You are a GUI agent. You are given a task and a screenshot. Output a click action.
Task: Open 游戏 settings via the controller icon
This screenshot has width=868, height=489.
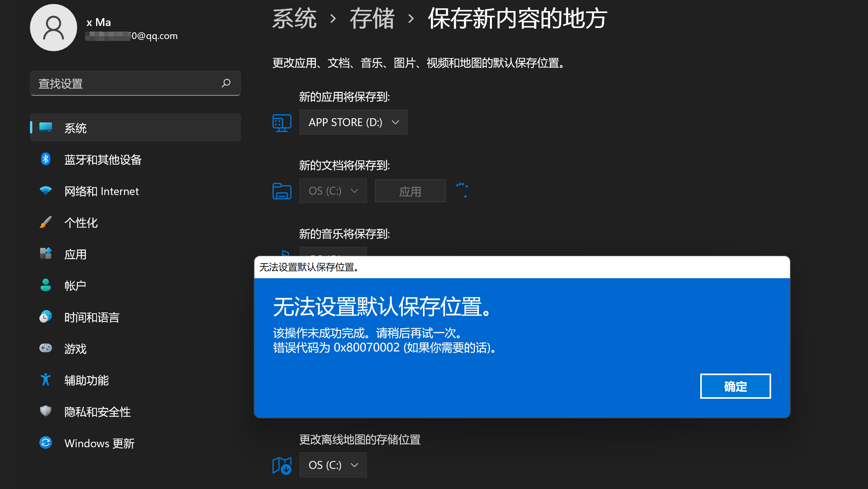pyautogui.click(x=46, y=348)
